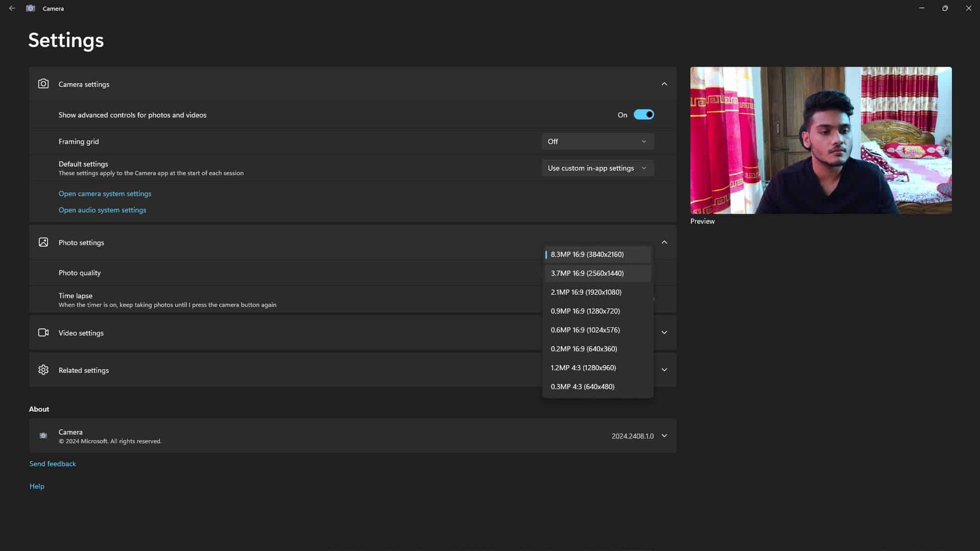
Task: Collapse the Camera settings section chevron
Action: coord(664,84)
